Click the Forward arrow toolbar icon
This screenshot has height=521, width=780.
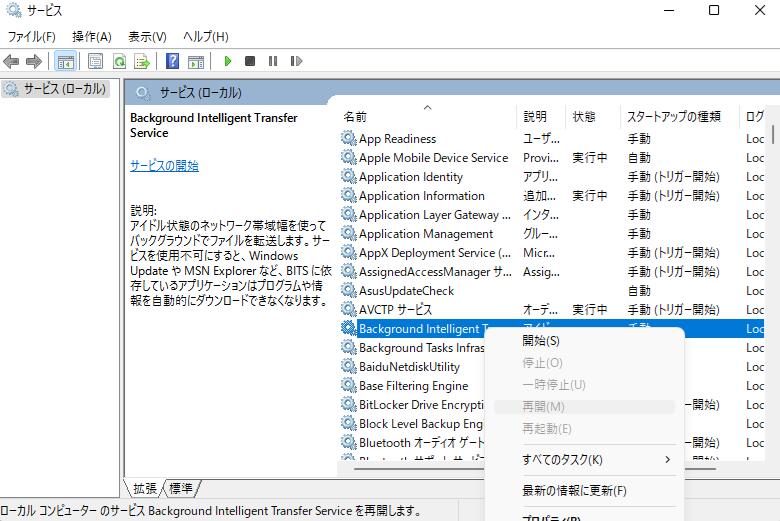tap(34, 61)
